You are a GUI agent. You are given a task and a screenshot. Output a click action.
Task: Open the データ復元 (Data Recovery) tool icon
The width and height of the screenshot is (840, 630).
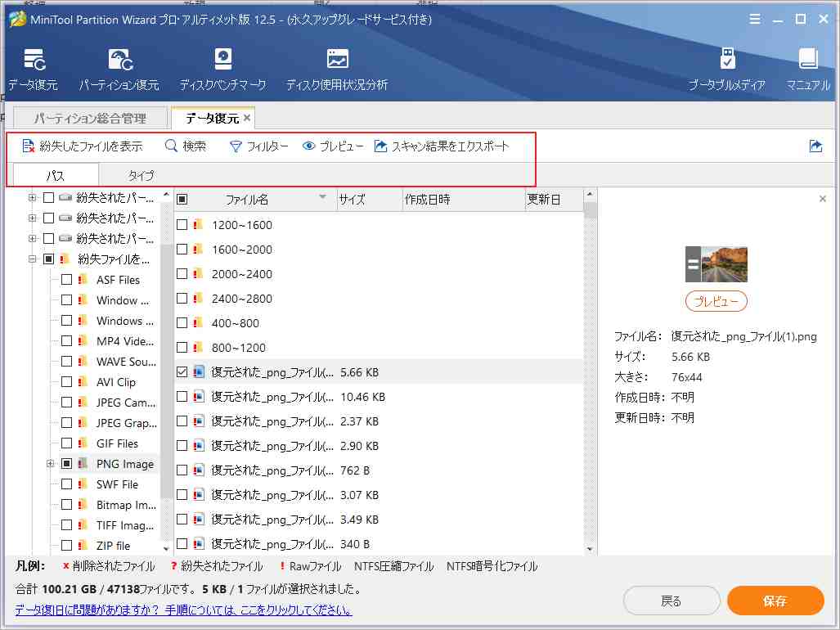click(34, 60)
